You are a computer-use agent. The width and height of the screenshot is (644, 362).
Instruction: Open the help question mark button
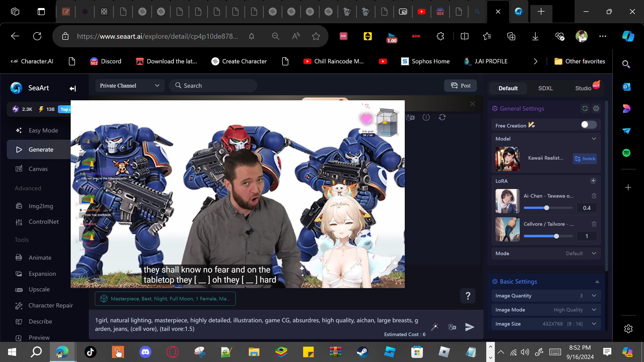click(x=468, y=296)
